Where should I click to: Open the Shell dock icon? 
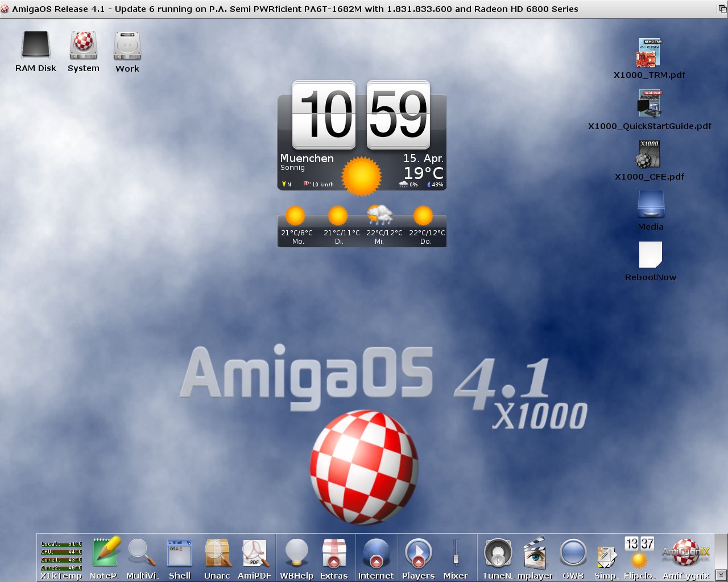click(180, 553)
